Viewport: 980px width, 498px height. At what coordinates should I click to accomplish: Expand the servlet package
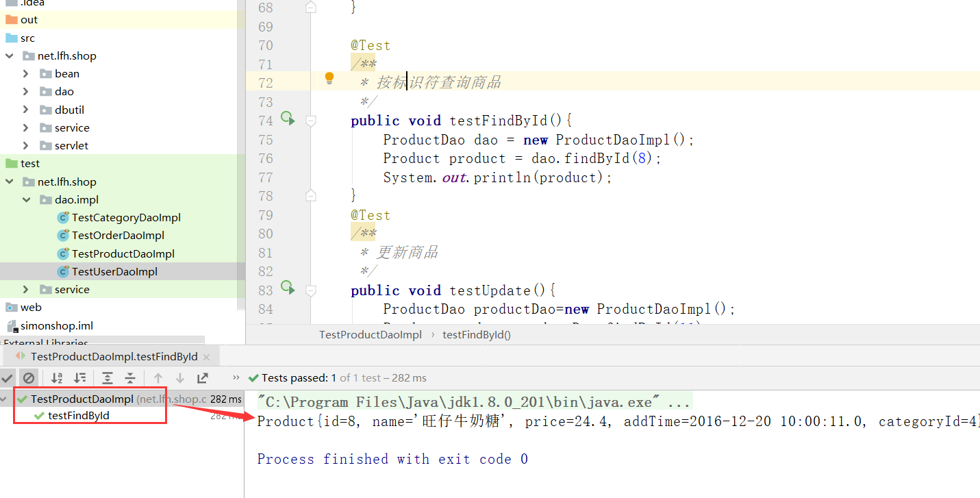click(x=26, y=145)
